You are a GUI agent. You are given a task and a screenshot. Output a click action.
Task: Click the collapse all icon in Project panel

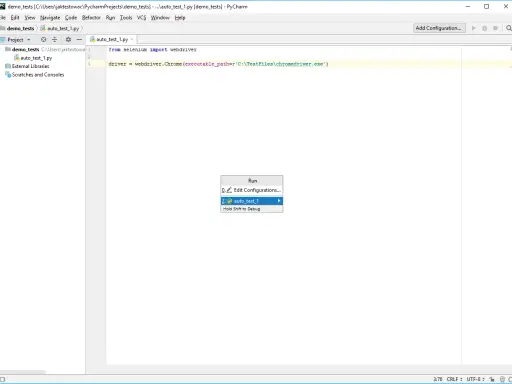(54, 40)
